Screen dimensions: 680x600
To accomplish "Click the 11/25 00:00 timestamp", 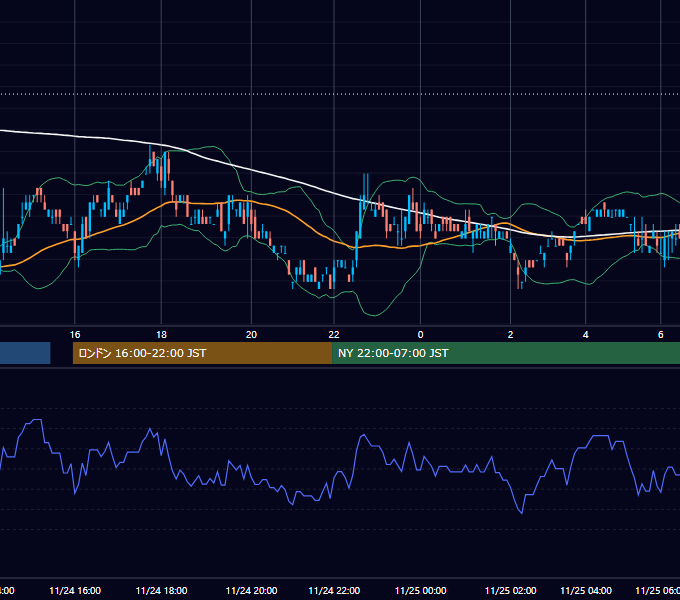I will tap(420, 590).
